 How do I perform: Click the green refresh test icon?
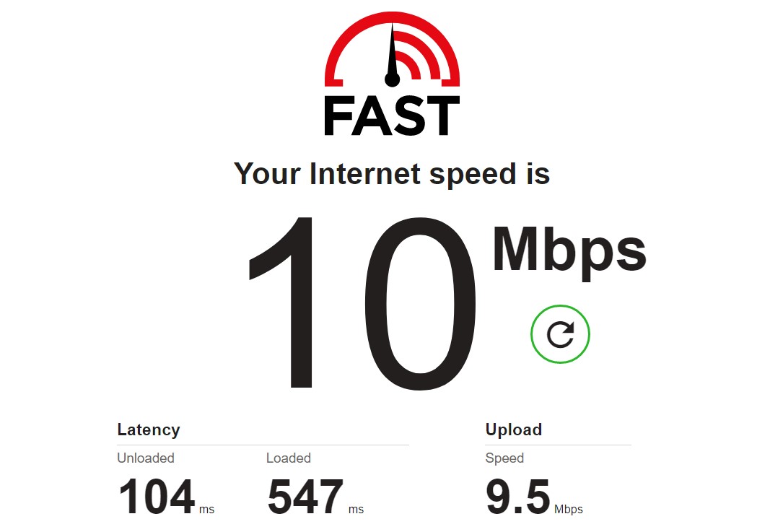point(560,333)
